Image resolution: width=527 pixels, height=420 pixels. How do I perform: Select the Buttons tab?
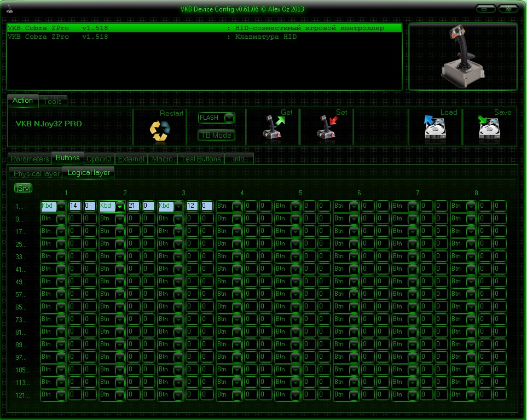click(67, 158)
